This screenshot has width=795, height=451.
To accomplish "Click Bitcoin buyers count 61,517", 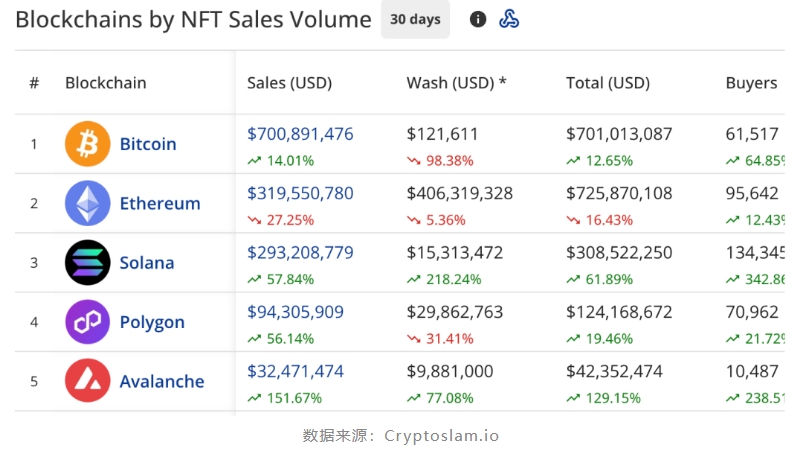I will pyautogui.click(x=752, y=134).
